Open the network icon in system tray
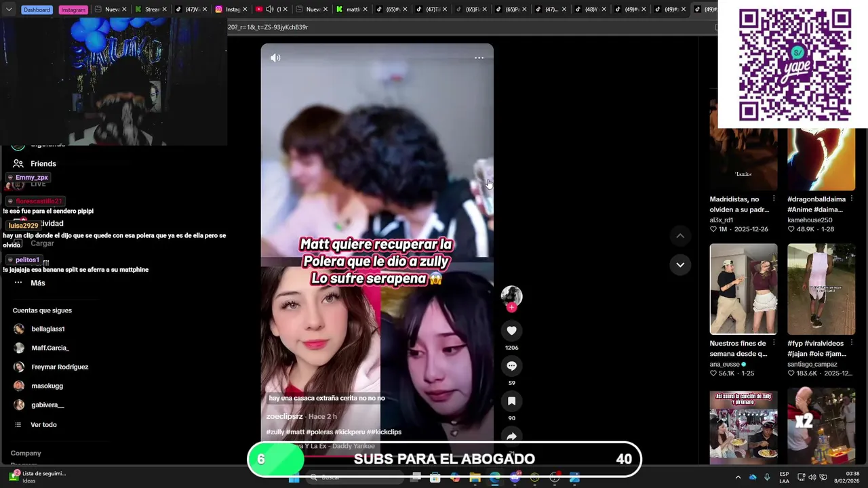868x488 pixels. [x=801, y=477]
